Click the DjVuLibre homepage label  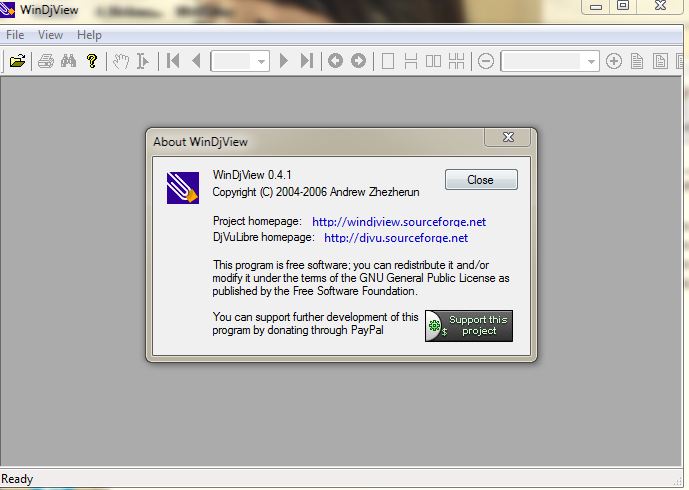point(264,237)
